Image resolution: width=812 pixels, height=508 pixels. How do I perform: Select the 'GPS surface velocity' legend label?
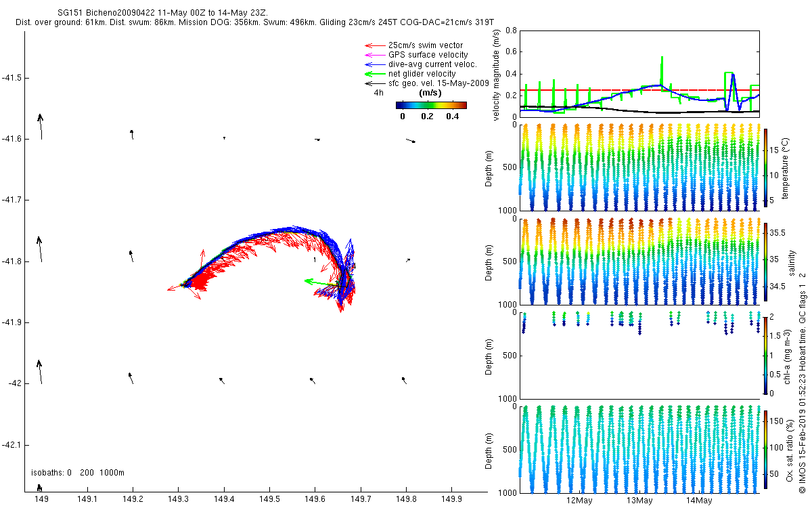tap(428, 55)
